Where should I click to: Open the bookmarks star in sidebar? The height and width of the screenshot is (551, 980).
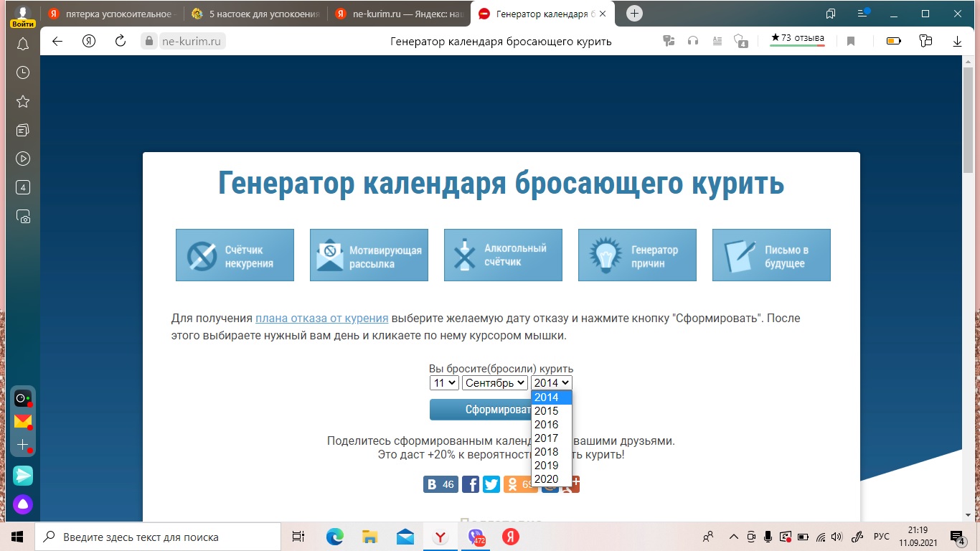tap(23, 101)
